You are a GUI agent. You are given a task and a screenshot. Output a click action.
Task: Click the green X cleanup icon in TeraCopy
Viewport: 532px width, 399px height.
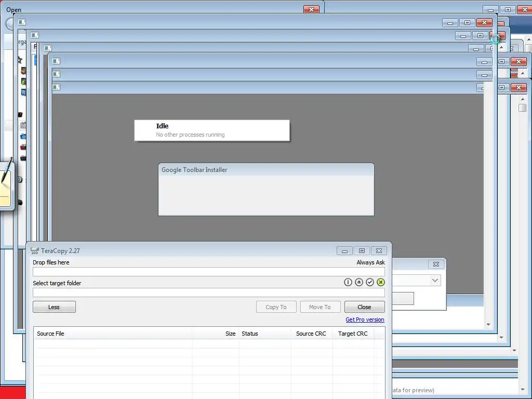(x=381, y=282)
